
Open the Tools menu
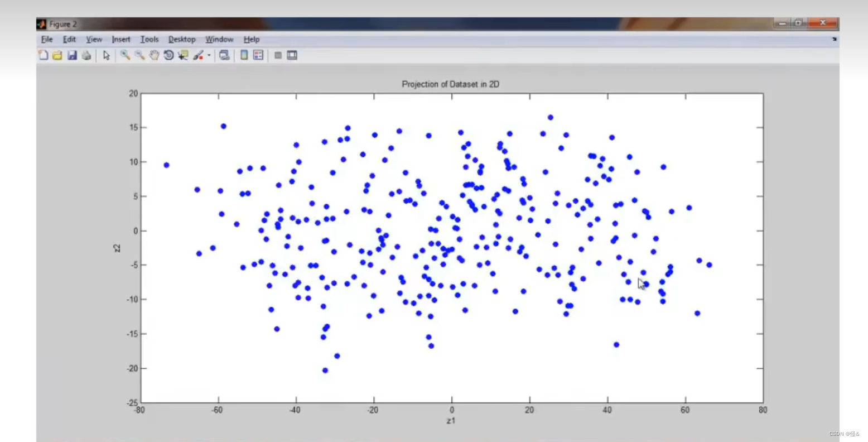point(150,39)
